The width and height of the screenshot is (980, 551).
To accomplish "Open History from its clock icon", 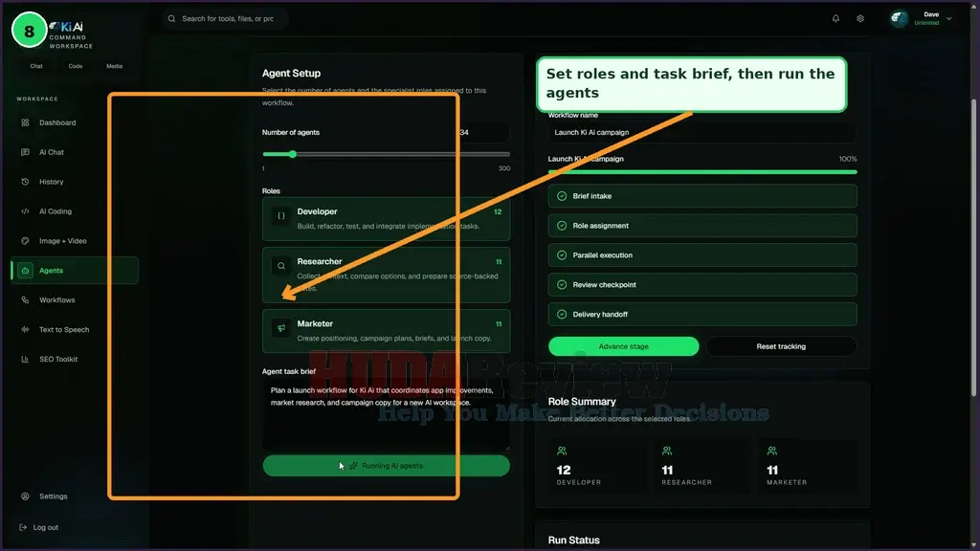I will [x=25, y=182].
